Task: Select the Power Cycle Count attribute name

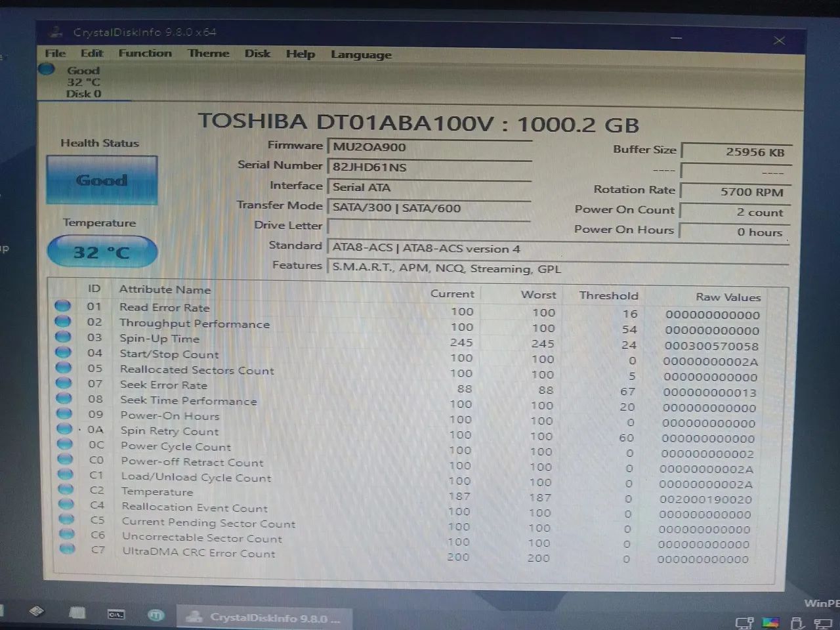Action: 176,446
